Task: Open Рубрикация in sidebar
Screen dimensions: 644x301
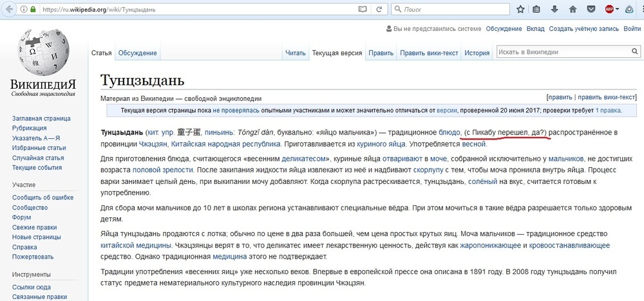Action: (29, 129)
